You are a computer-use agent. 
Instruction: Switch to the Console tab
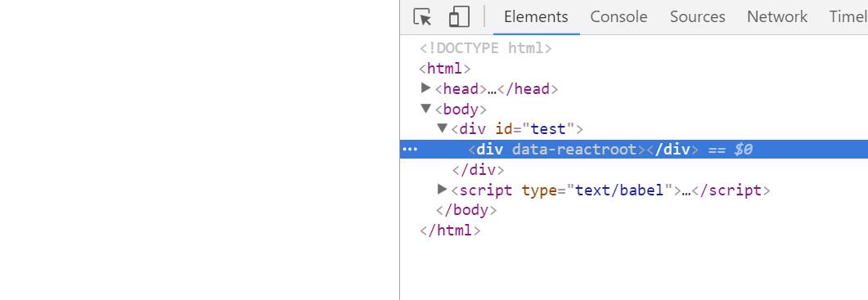618,17
